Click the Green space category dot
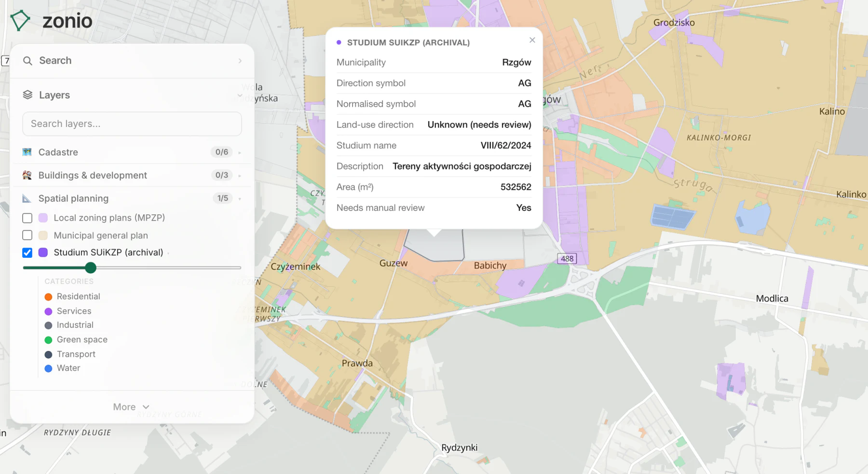Image resolution: width=868 pixels, height=474 pixels. point(48,340)
